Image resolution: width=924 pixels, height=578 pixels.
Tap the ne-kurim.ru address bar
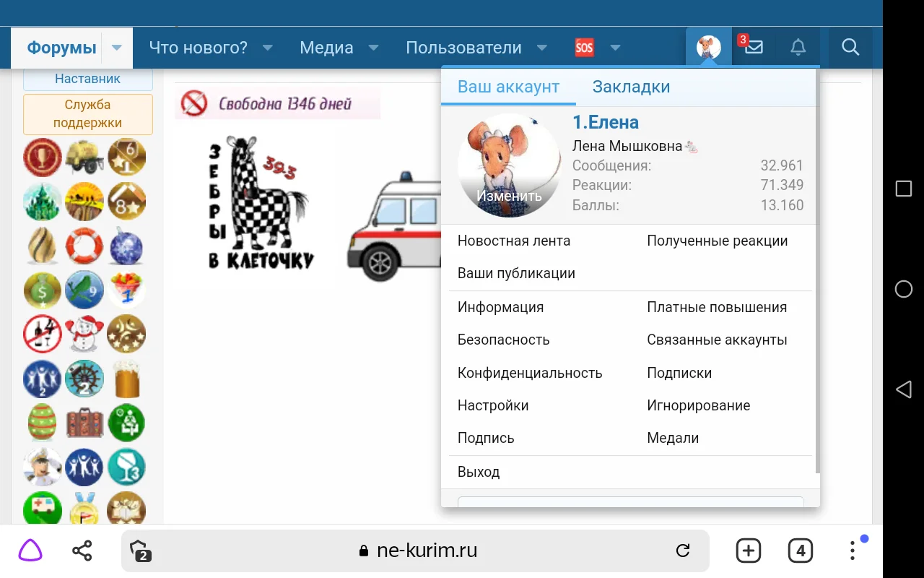[x=427, y=550]
